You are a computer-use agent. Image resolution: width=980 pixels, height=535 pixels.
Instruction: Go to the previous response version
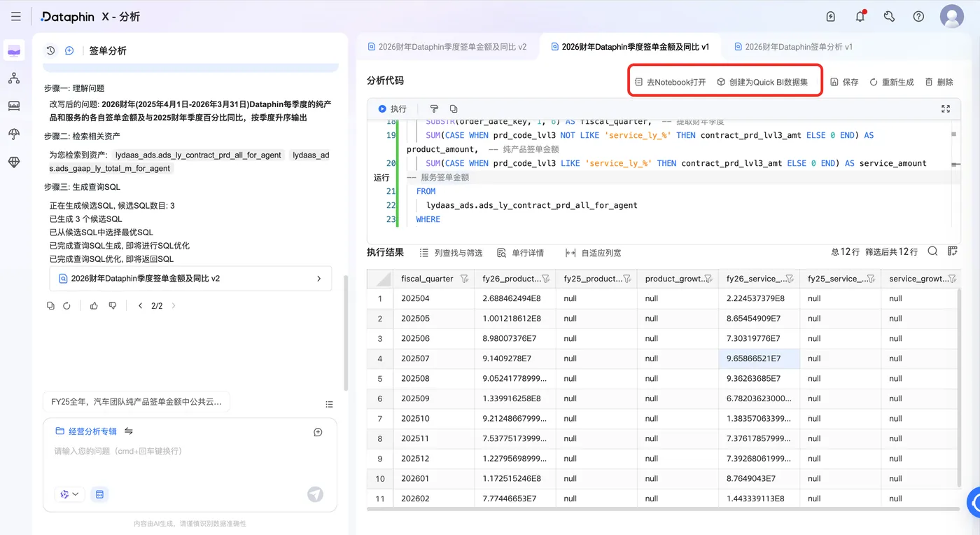tap(140, 306)
